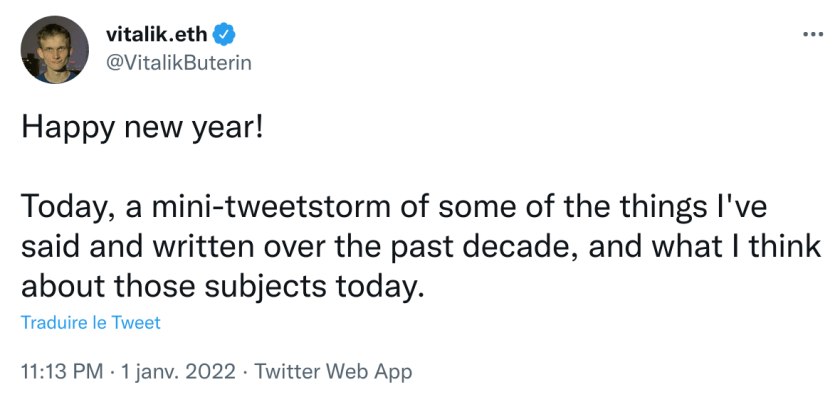The width and height of the screenshot is (840, 397).
Task: Open the Twitter Web App source link
Action: (x=333, y=371)
